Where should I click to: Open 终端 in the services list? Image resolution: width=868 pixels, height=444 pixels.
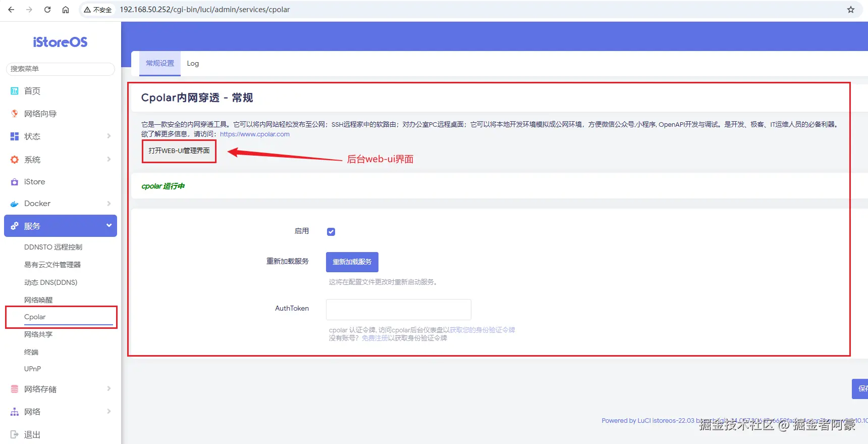[31, 352]
